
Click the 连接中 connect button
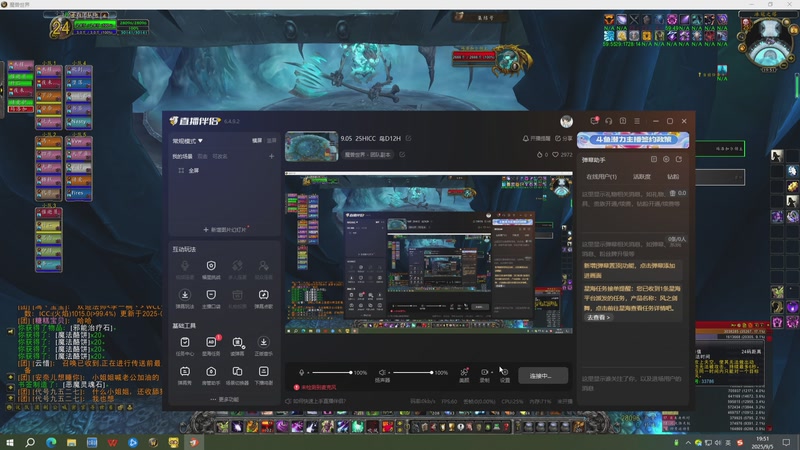543,376
